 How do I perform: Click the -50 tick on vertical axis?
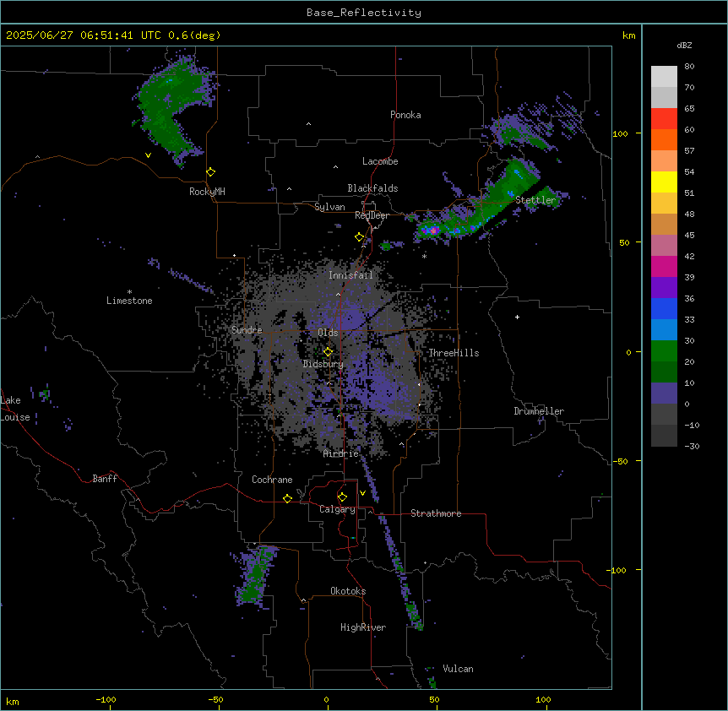click(619, 461)
